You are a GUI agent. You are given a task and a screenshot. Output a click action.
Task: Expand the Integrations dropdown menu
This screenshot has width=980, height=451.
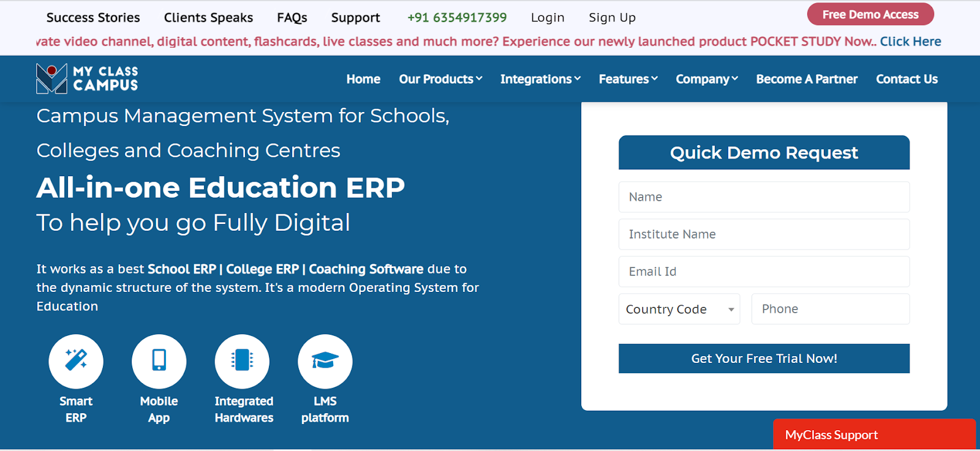[540, 79]
